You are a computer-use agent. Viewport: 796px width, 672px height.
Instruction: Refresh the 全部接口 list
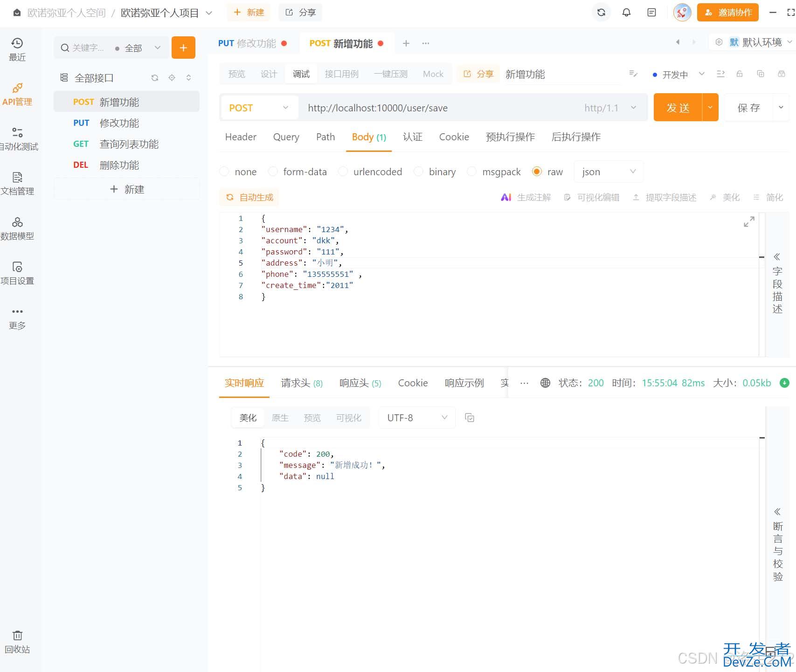coord(155,78)
